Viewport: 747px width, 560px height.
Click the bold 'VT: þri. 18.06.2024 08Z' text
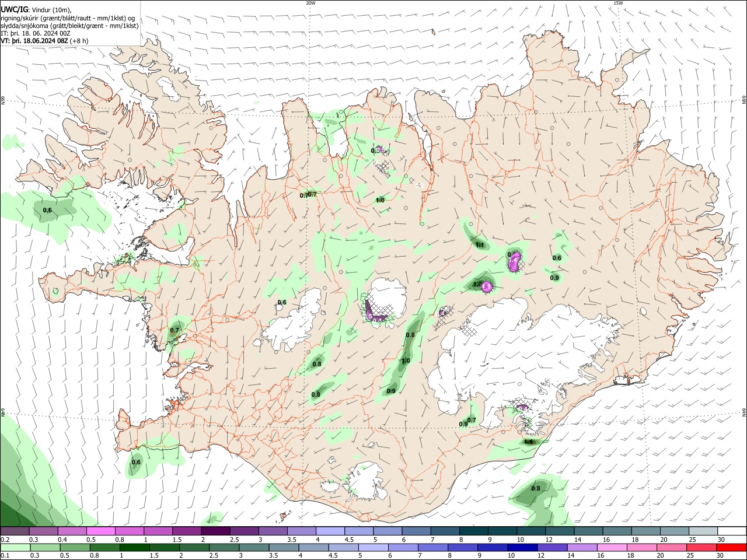coord(34,41)
